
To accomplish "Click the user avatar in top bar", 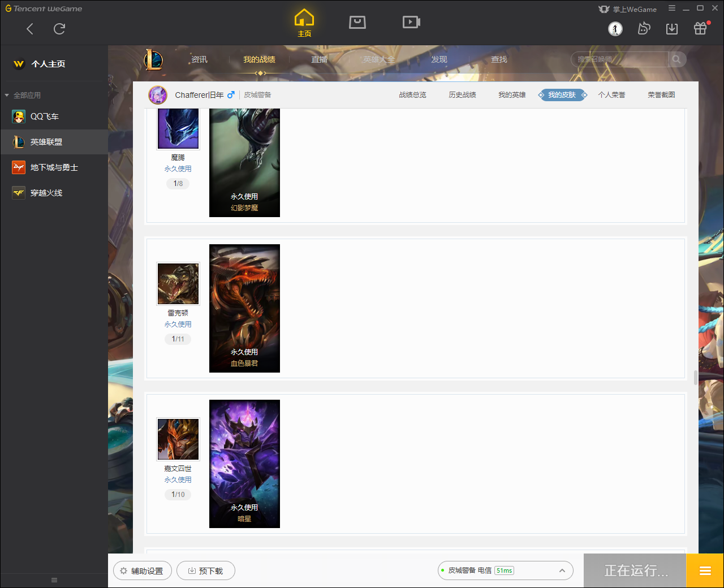I will pos(615,29).
